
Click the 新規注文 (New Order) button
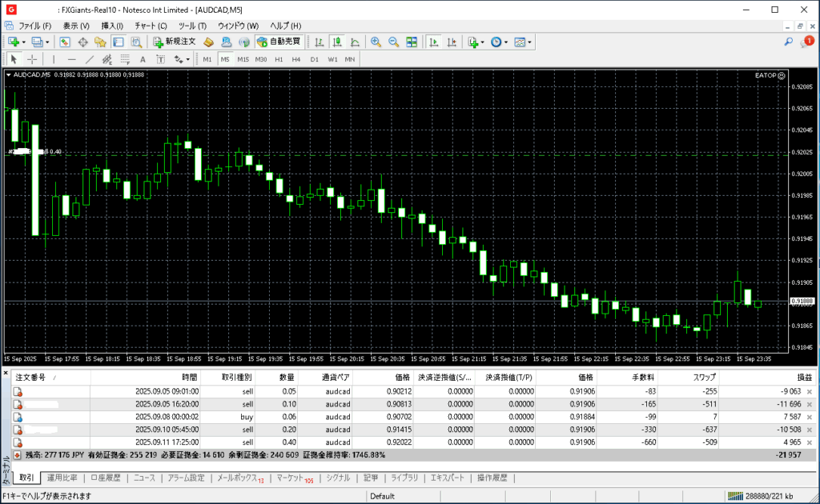point(174,42)
